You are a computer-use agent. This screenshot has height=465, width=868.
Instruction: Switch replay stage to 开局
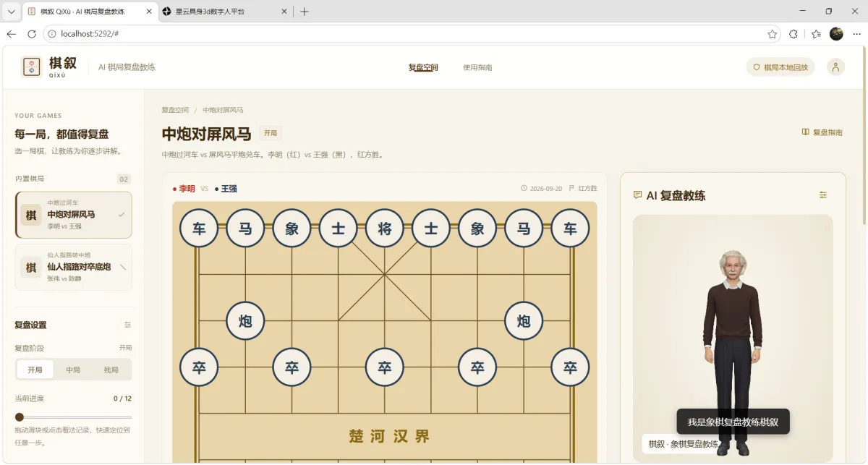(x=35, y=370)
